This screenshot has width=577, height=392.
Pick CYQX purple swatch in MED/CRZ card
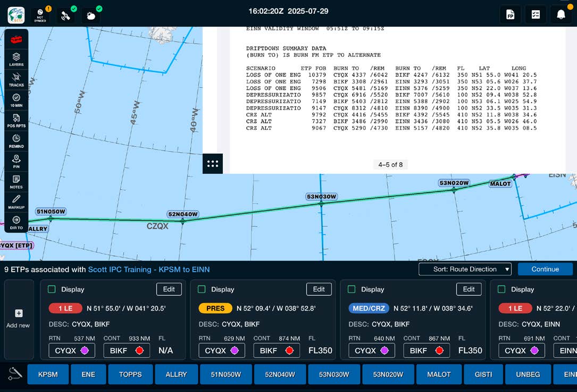point(384,351)
